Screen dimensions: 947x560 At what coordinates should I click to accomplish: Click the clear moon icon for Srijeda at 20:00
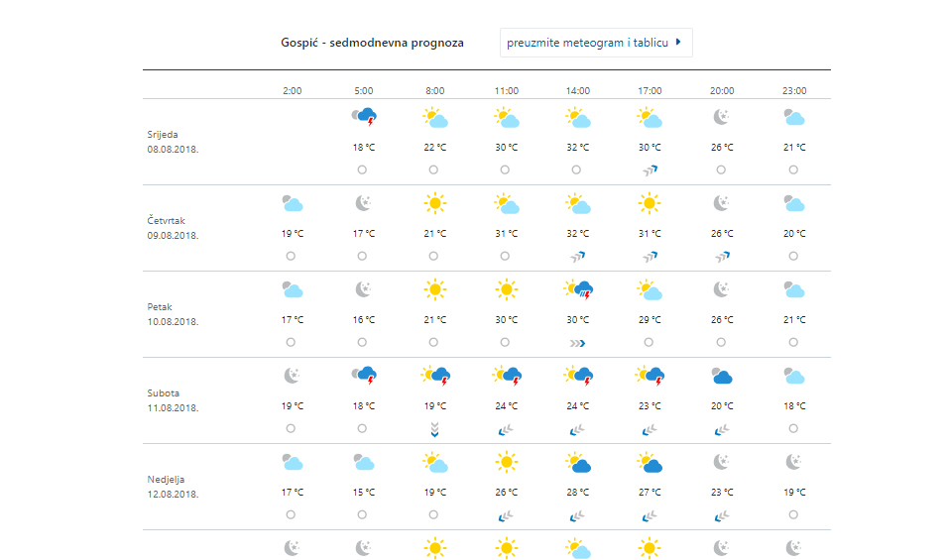coord(721,118)
